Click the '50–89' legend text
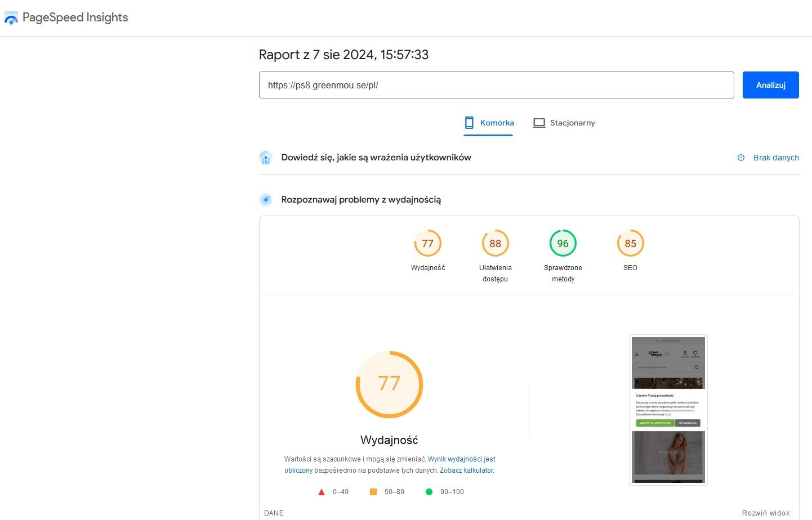This screenshot has width=812, height=520. click(x=394, y=492)
